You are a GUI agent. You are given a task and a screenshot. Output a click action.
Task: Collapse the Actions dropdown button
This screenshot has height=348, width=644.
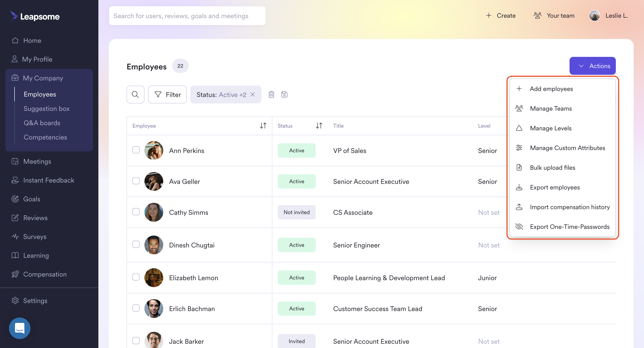click(x=592, y=66)
